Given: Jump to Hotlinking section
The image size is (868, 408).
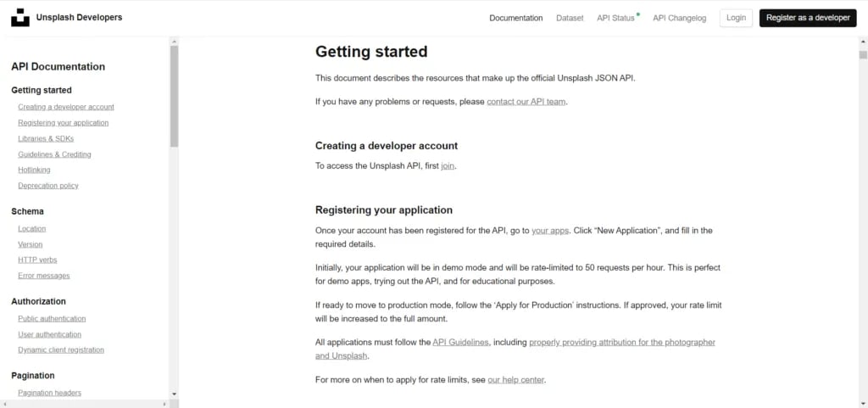Looking at the screenshot, I should [34, 170].
